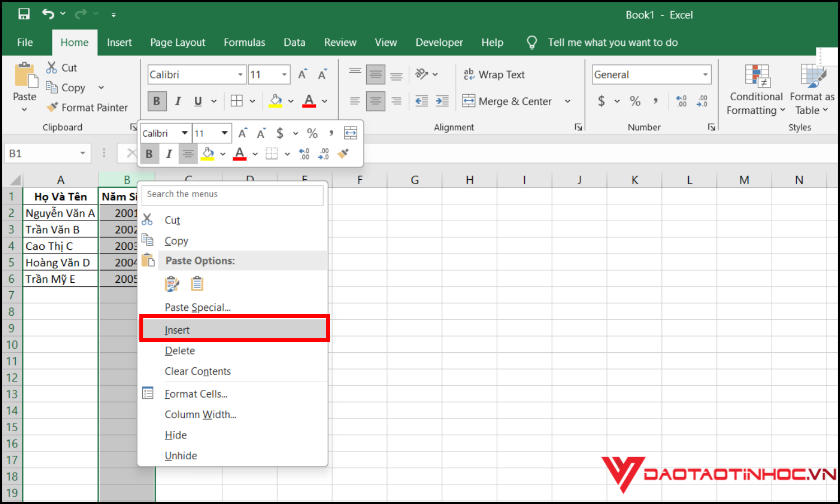The width and height of the screenshot is (840, 504).
Task: Click the Increase Decimal icon
Action: [681, 101]
